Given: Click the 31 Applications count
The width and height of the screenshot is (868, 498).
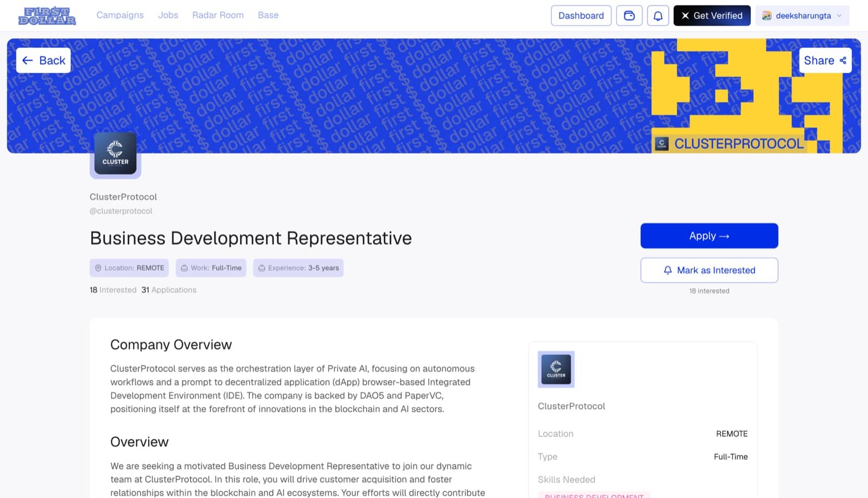Looking at the screenshot, I should pos(169,290).
